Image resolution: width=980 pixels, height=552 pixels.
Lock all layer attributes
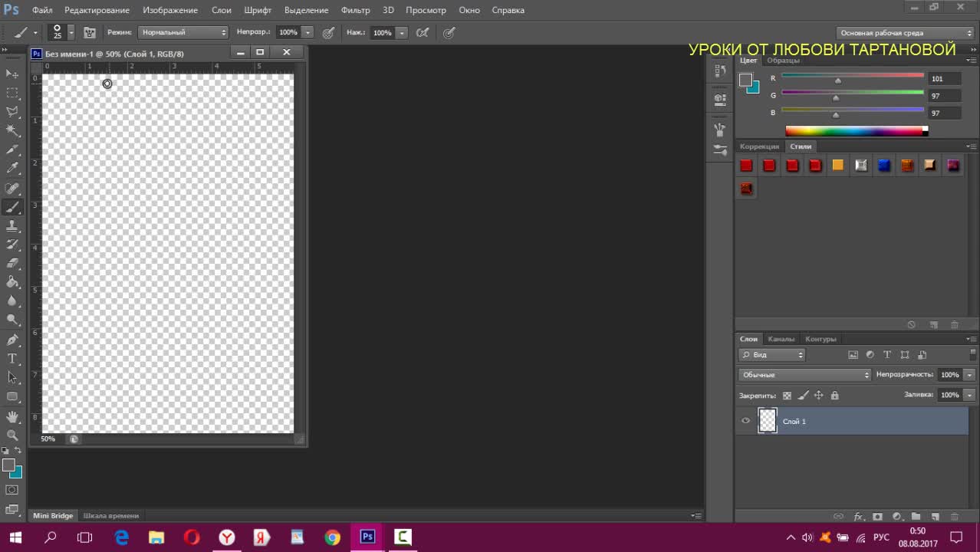click(x=834, y=396)
